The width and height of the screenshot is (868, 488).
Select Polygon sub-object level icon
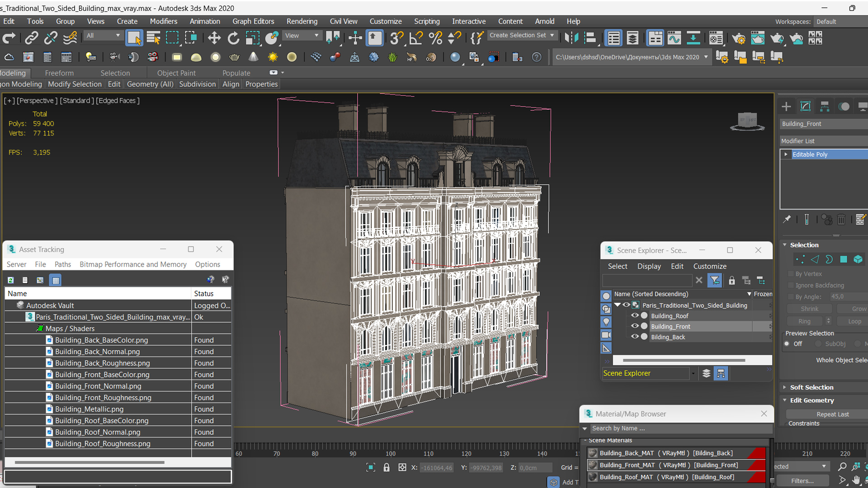pyautogui.click(x=844, y=259)
